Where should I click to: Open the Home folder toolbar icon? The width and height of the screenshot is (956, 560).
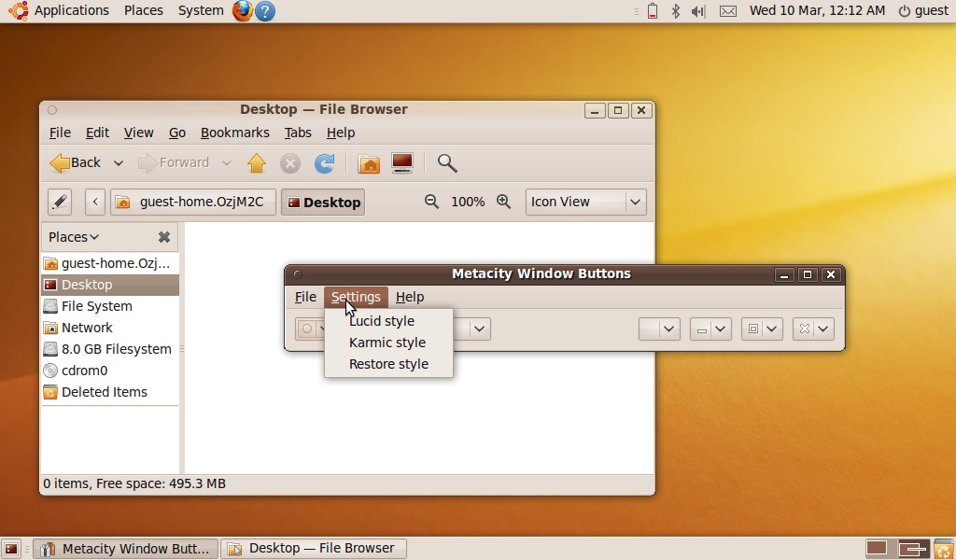tap(369, 163)
